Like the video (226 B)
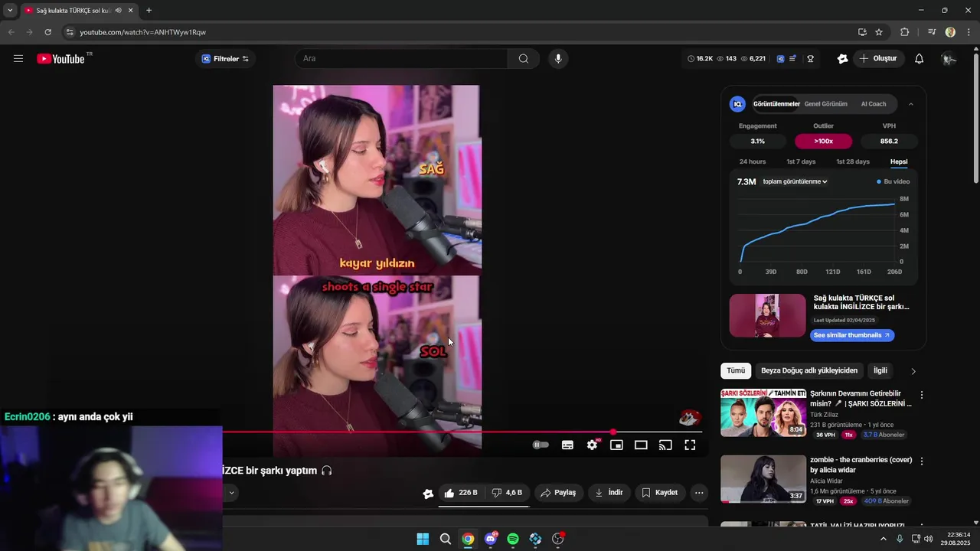This screenshot has width=980, height=551. click(460, 493)
